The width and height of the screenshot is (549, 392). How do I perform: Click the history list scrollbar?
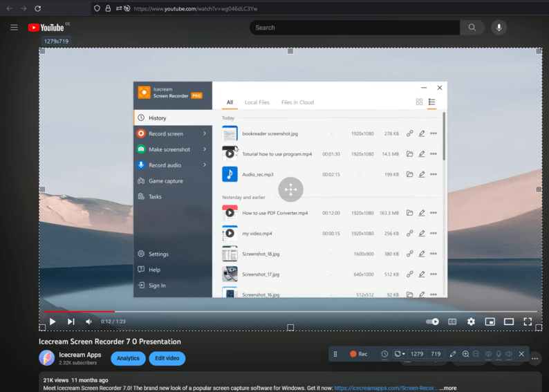coord(444,136)
